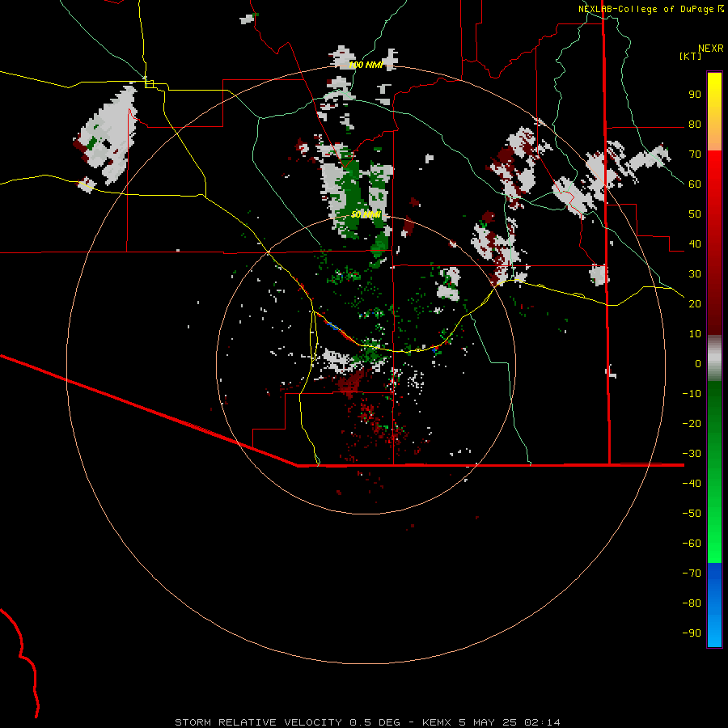Click the -70 value on the velocity scale
Image resolution: width=728 pixels, height=728 pixels.
tap(692, 574)
